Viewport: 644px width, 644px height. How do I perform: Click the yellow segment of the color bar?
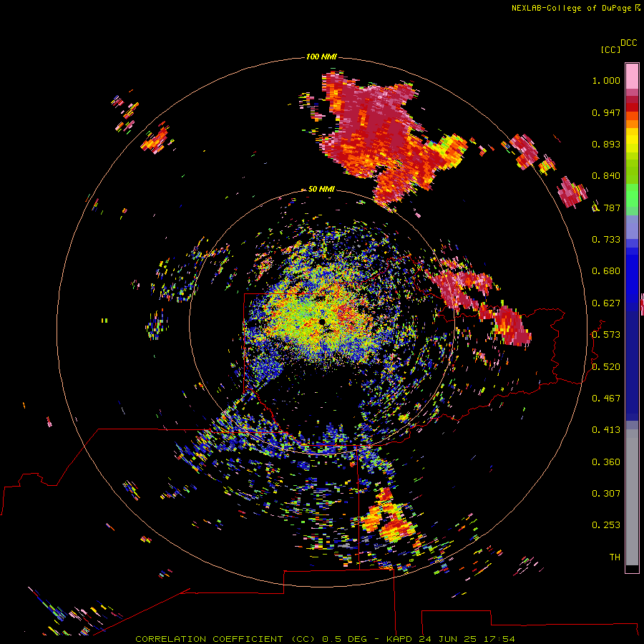(632, 140)
